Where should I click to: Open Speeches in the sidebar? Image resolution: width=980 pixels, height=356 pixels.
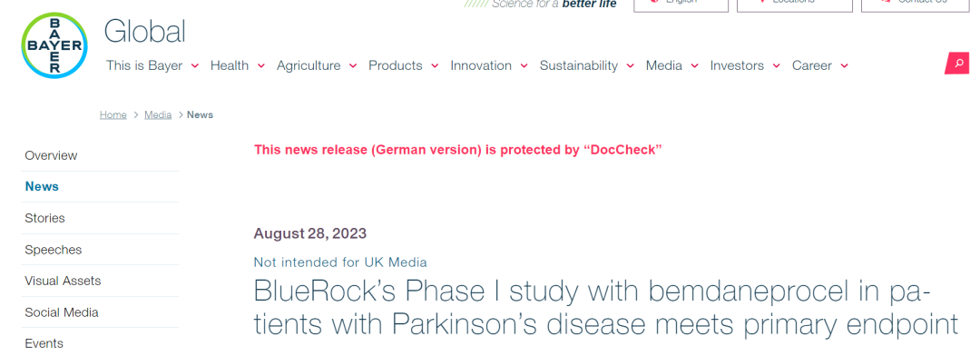(54, 250)
